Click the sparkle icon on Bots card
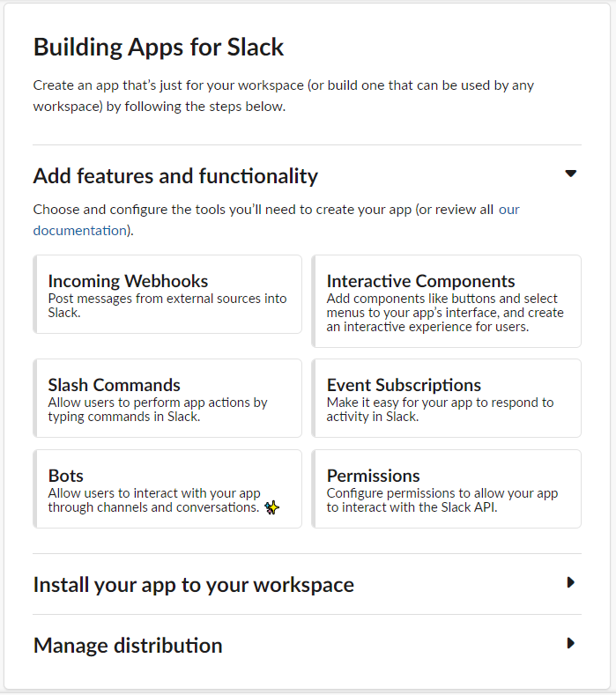Screen dimensions: 616x695 coord(271,507)
